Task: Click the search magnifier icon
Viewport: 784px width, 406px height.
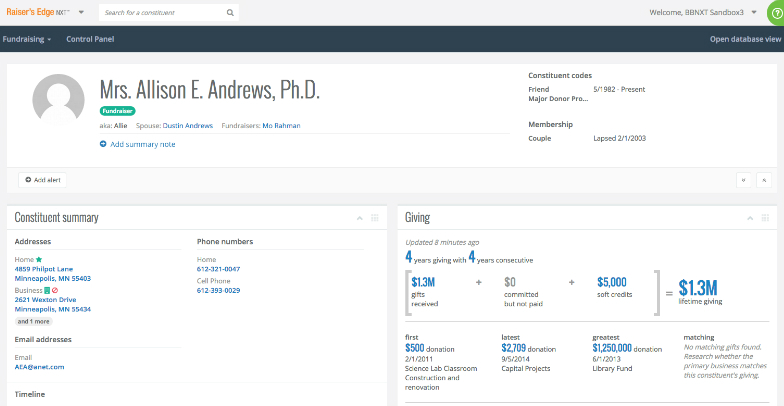Action: click(230, 13)
